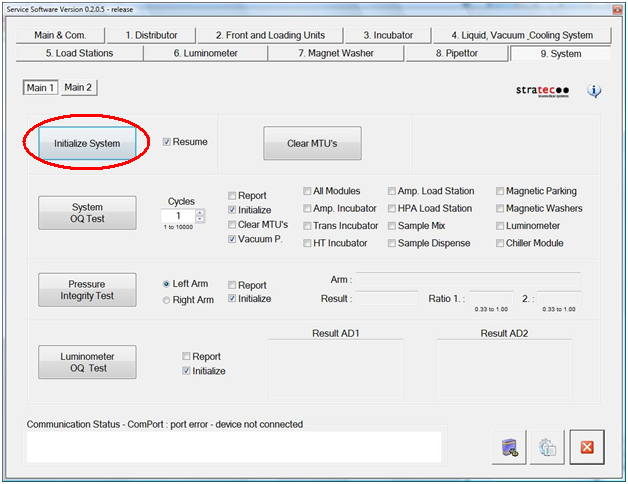Viewport: 628px width, 484px height.
Task: Click the blue info bubble icon
Action: (x=594, y=91)
